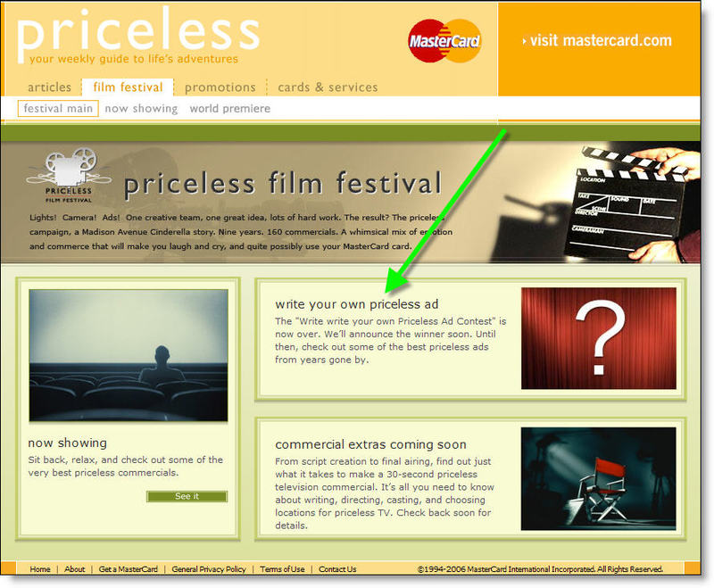714x588 pixels.
Task: Click the movie theater audience image
Action: 129,355
